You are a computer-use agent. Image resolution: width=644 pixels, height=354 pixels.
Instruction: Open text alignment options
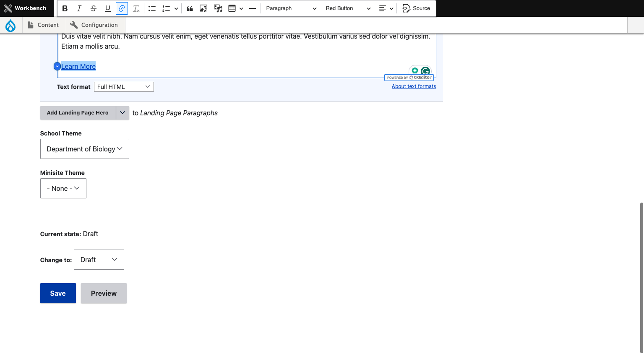(386, 8)
